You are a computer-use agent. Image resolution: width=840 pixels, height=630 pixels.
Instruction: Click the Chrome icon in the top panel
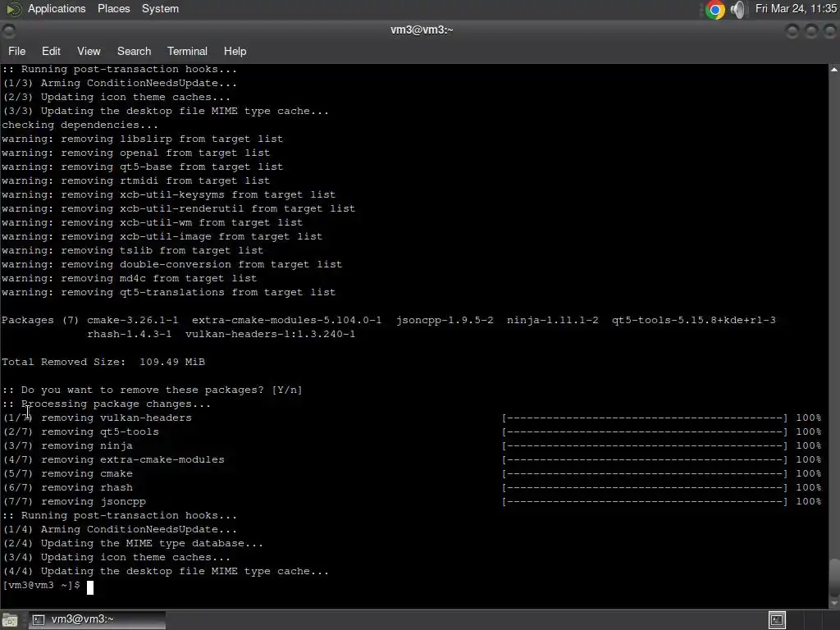pyautogui.click(x=715, y=9)
